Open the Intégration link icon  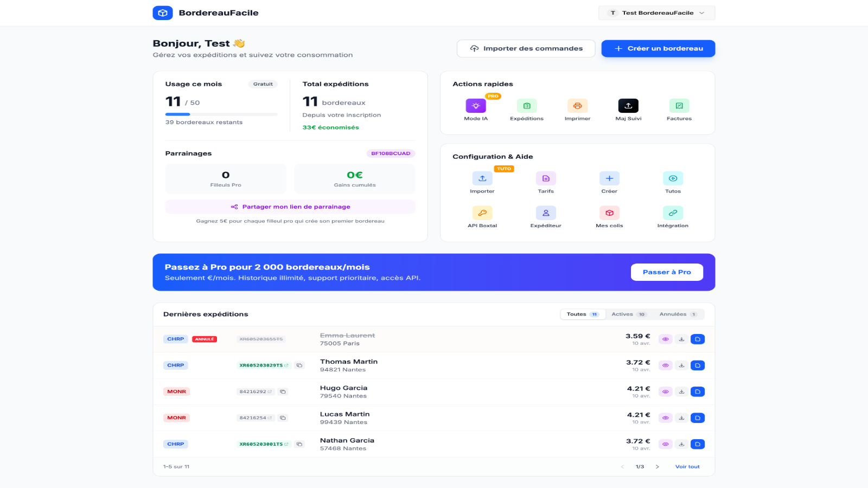point(673,213)
